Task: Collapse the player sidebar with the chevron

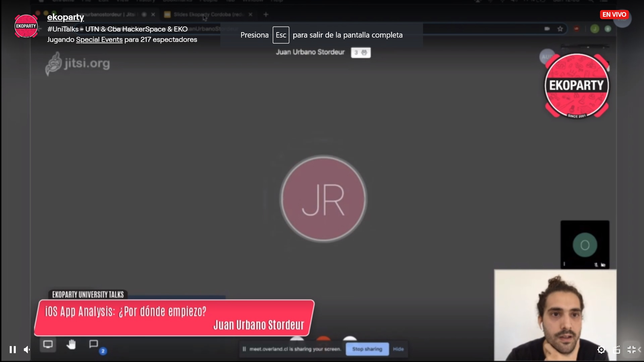Action: [641, 350]
